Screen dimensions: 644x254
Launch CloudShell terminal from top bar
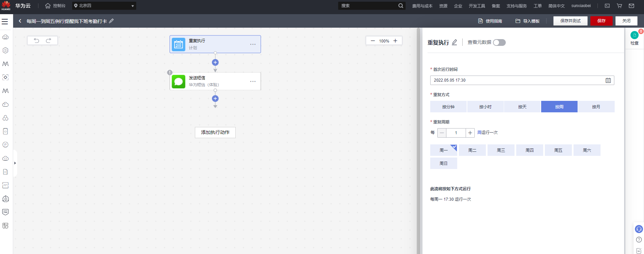pos(607,6)
